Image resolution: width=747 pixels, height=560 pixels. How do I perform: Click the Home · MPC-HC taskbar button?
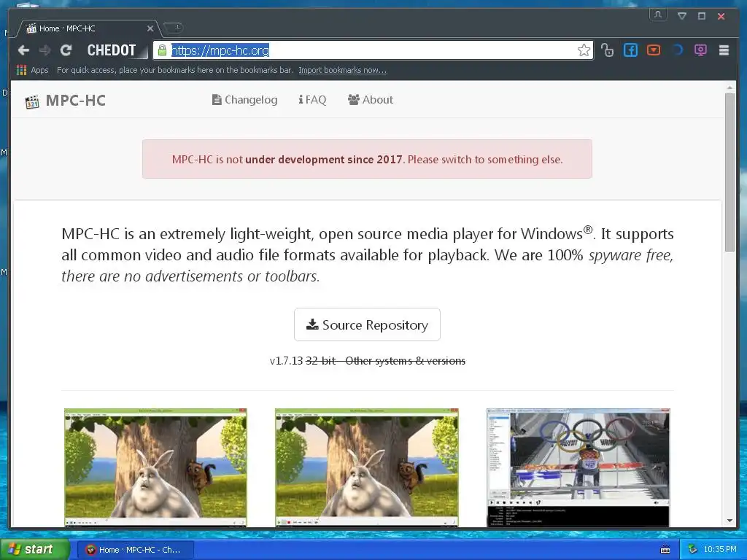(135, 550)
